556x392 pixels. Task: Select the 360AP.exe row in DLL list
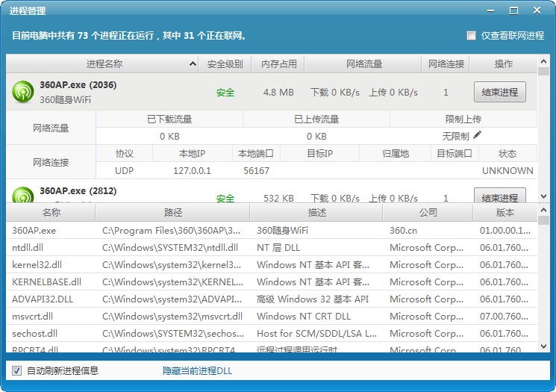point(272,230)
